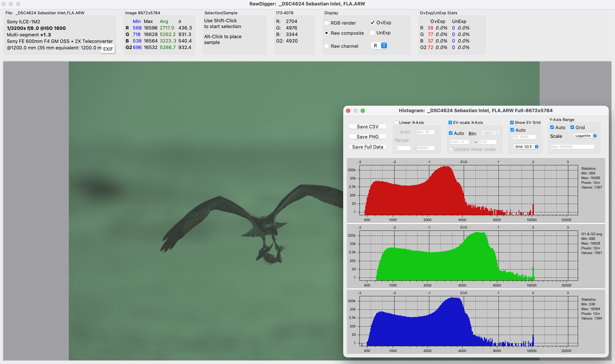Open the EXIF info button

pos(108,49)
